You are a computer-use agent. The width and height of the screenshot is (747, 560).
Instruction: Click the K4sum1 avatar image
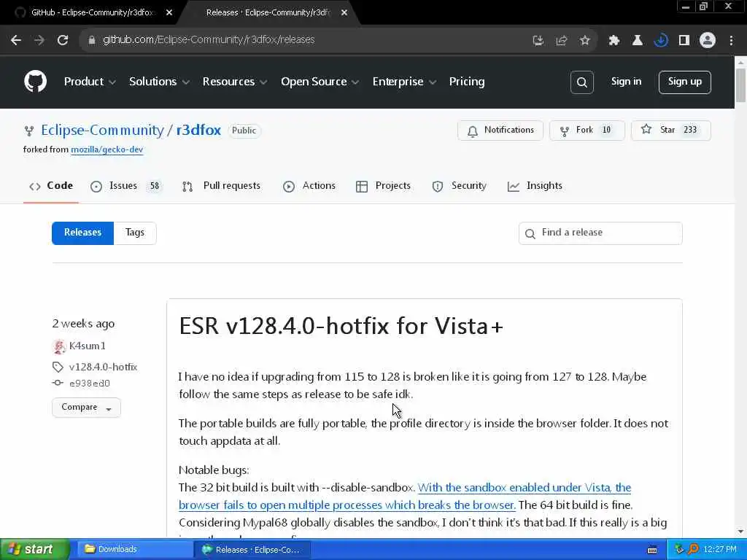coord(59,346)
